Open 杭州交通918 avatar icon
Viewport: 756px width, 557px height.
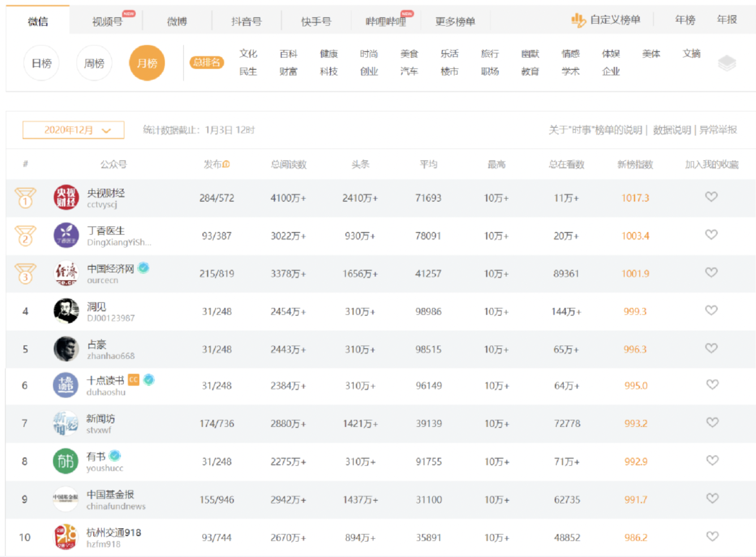pyautogui.click(x=66, y=537)
